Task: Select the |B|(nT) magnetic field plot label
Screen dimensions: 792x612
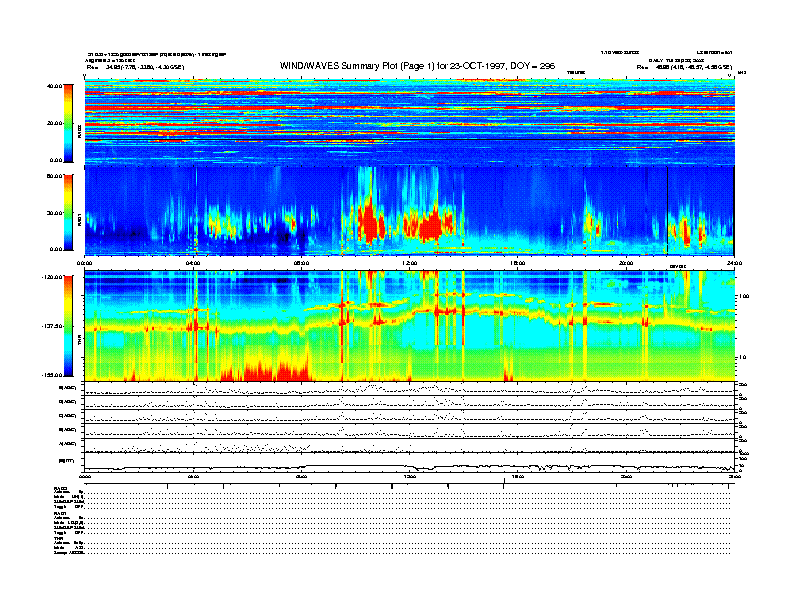Action: (66, 461)
